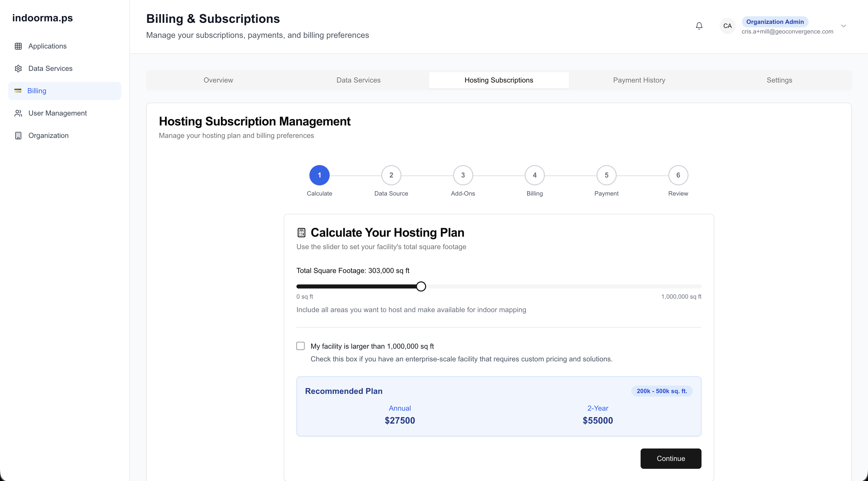
Task: Go to Organization in sidebar
Action: tap(65, 136)
